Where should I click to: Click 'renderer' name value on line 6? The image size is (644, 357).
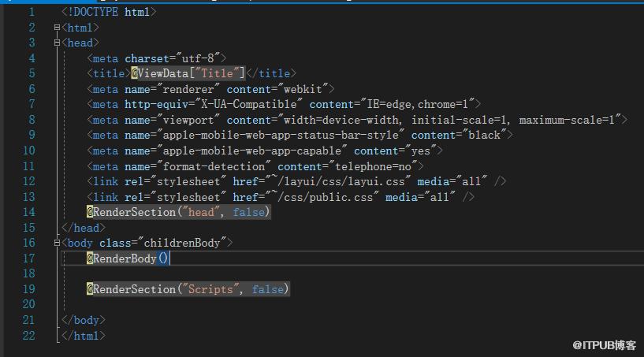pos(188,89)
